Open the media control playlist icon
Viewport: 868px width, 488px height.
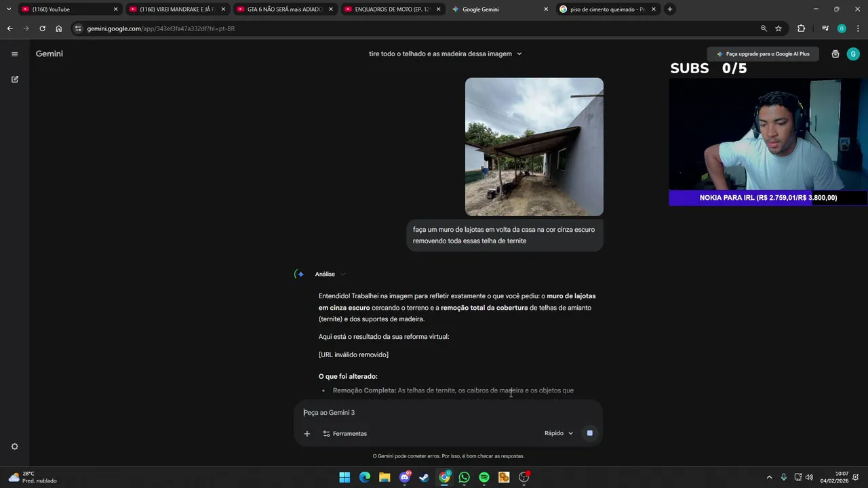[x=825, y=28]
